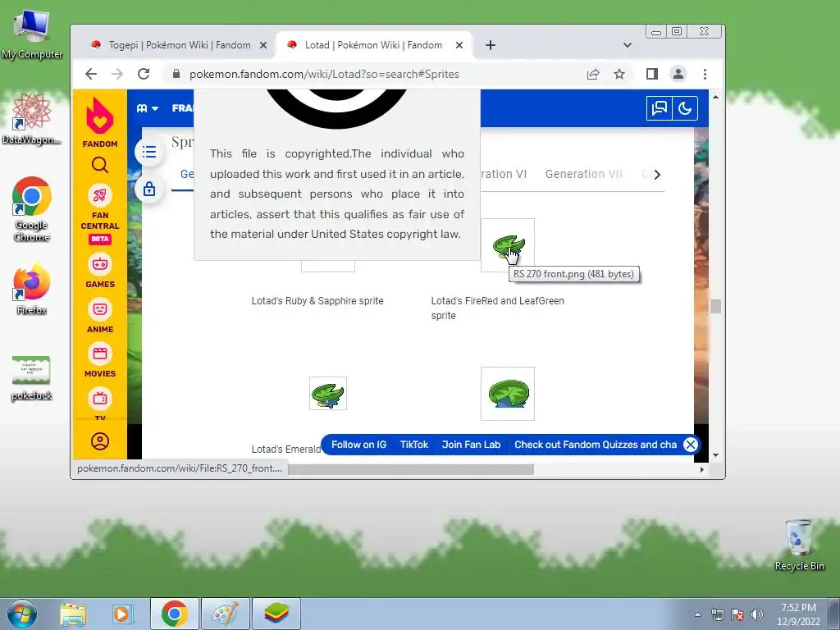This screenshot has height=630, width=840.
Task: Select the Google Chrome desktop shortcut
Action: [x=32, y=209]
